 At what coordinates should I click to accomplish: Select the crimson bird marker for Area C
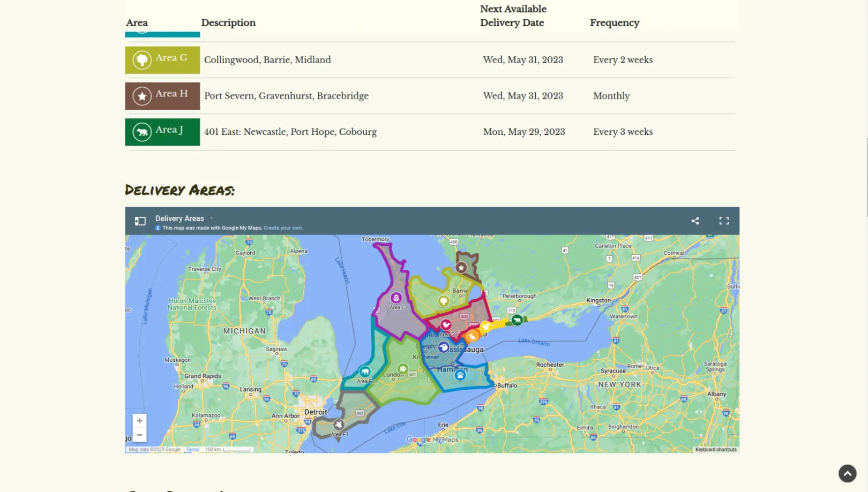446,324
